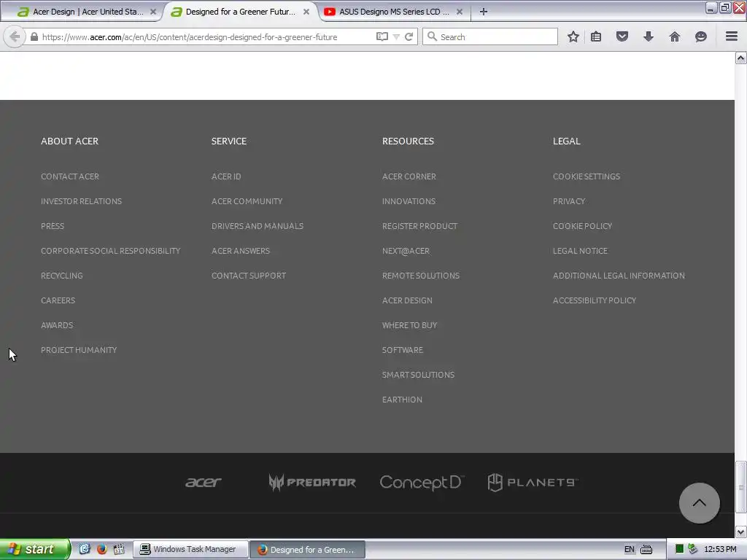Open the Downloads arrow icon
The width and height of the screenshot is (747, 560).
[x=649, y=36]
